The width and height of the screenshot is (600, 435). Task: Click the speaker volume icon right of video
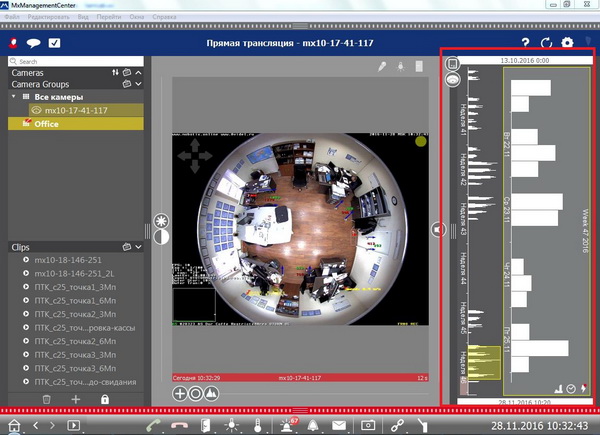point(438,229)
